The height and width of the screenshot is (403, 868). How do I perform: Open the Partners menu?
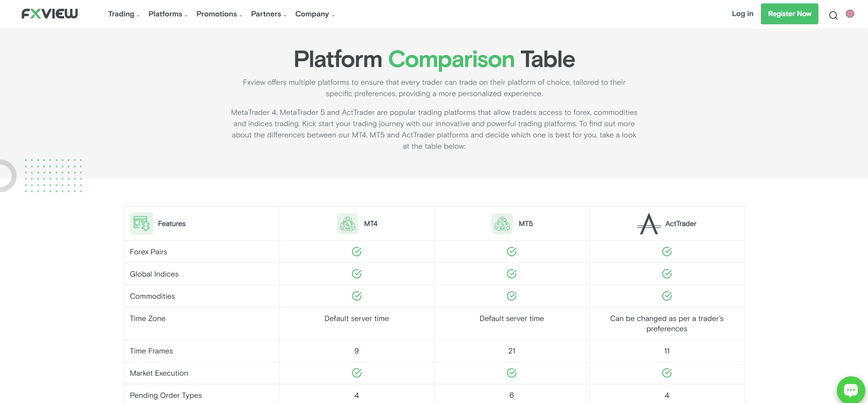[x=266, y=14]
